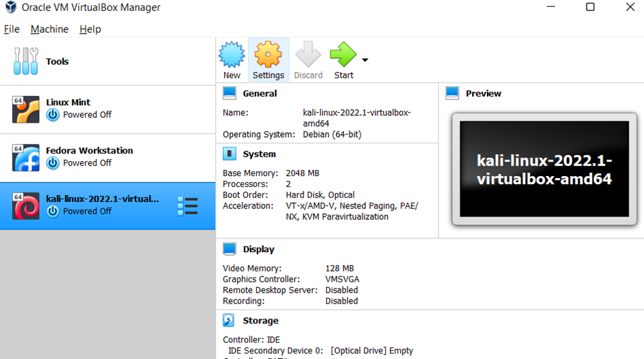Click Boot Order value Hard Disk, Optical

pyautogui.click(x=321, y=195)
